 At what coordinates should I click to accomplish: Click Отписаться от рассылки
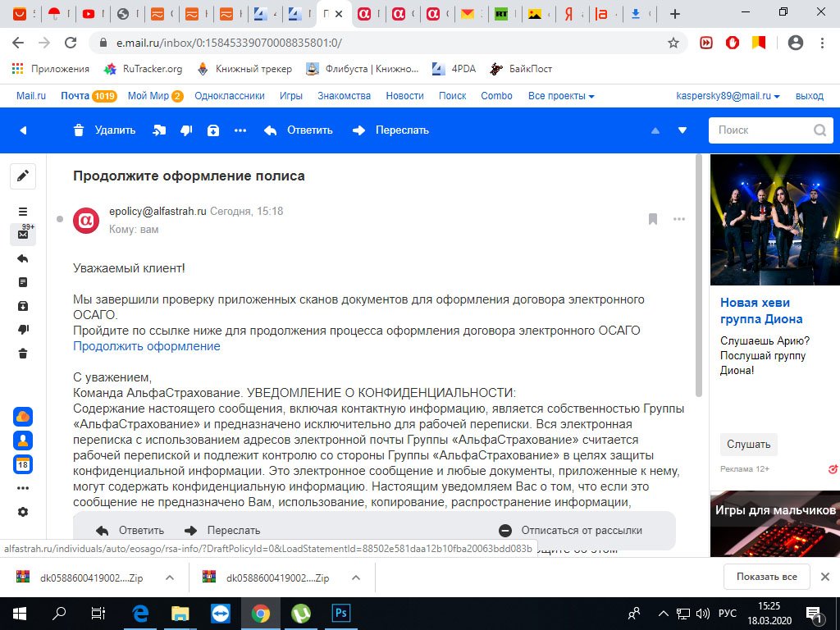tap(571, 531)
